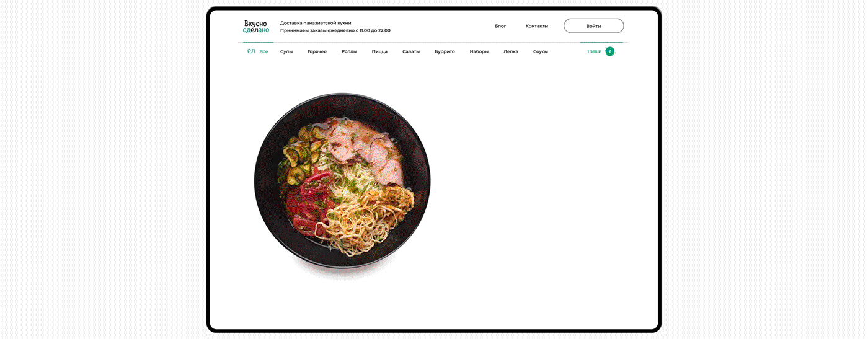The image size is (868, 339).
Task: Click the Войти login button
Action: [x=593, y=26]
